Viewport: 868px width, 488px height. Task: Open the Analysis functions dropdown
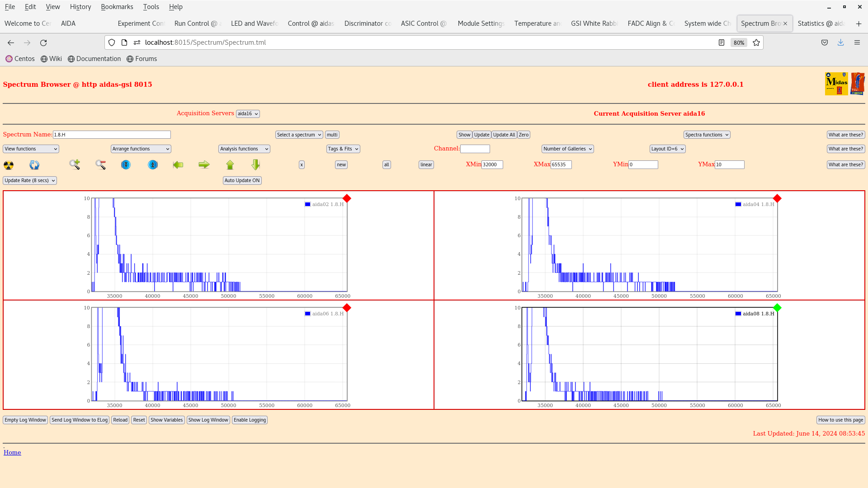[244, 149]
